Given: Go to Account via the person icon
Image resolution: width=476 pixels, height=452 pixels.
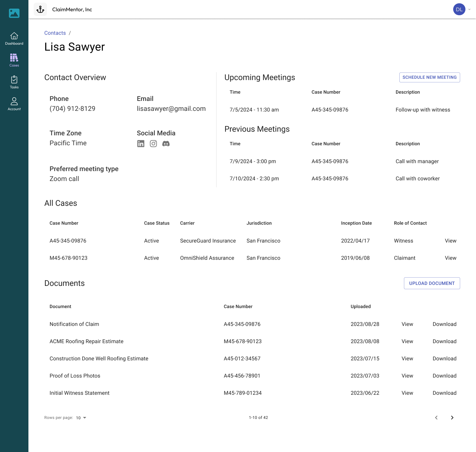Looking at the screenshot, I should click(14, 104).
